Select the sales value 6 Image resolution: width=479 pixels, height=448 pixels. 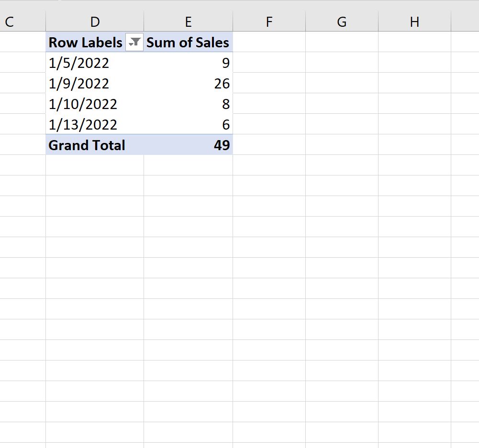point(188,124)
